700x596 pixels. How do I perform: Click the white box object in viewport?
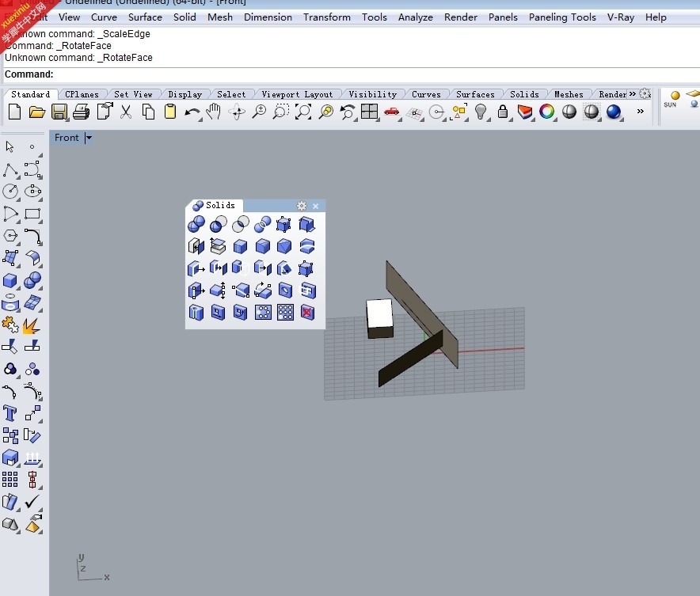click(x=380, y=318)
